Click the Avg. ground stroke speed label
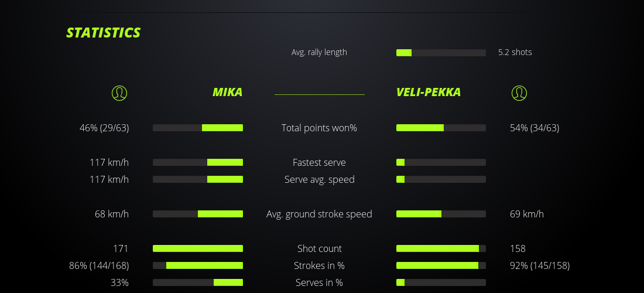This screenshot has width=644, height=293. (x=319, y=214)
